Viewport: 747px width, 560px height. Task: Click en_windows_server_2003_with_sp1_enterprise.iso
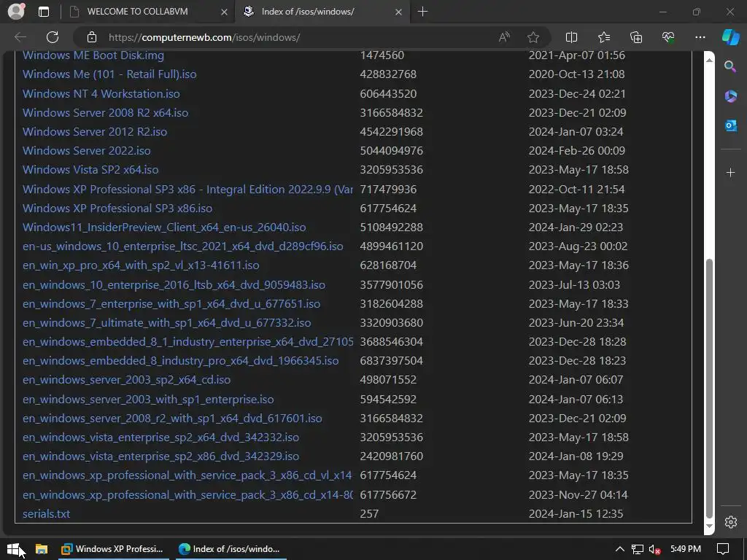(x=148, y=400)
